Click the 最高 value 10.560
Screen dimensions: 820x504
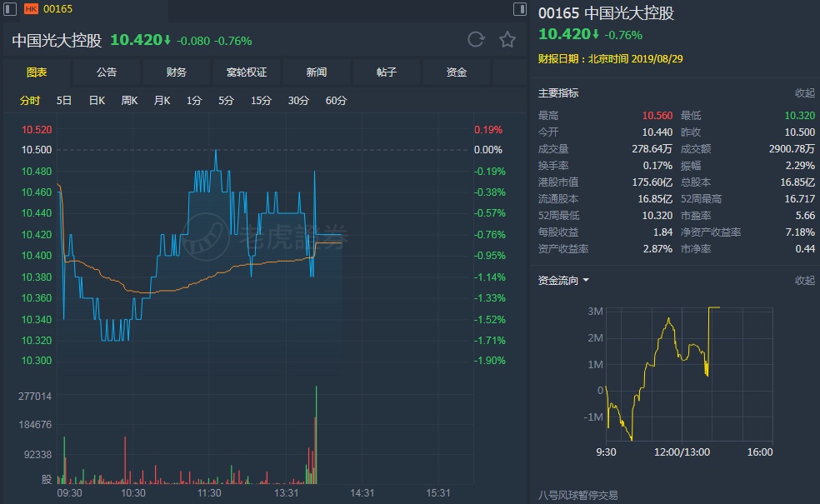tap(657, 116)
